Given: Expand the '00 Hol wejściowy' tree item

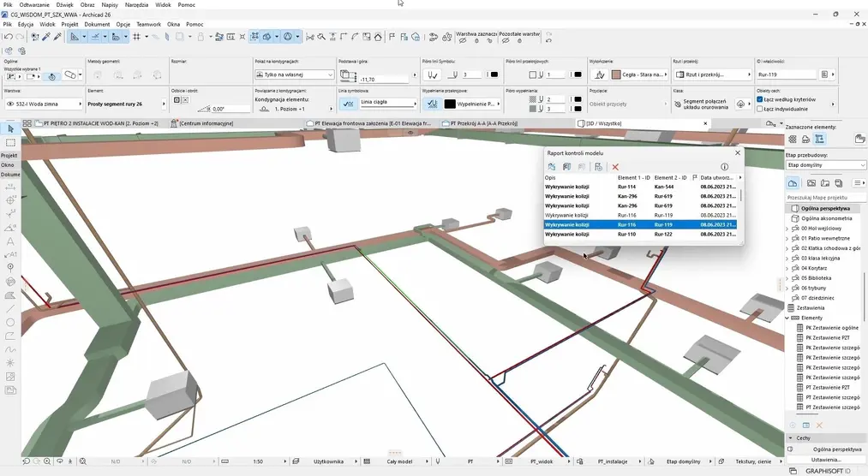Looking at the screenshot, I should point(787,229).
